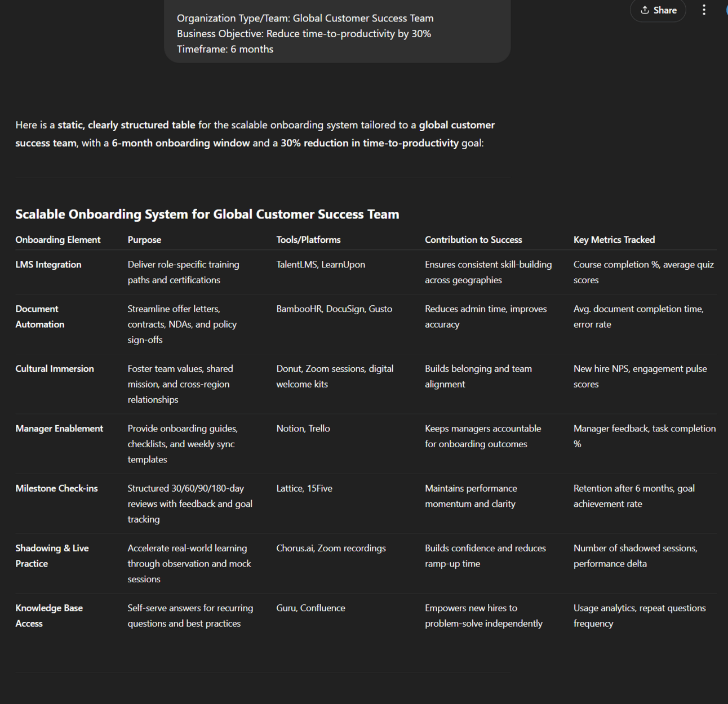The height and width of the screenshot is (704, 728).
Task: Click 'Course completion %, average quiz scores' cell
Action: tap(643, 272)
